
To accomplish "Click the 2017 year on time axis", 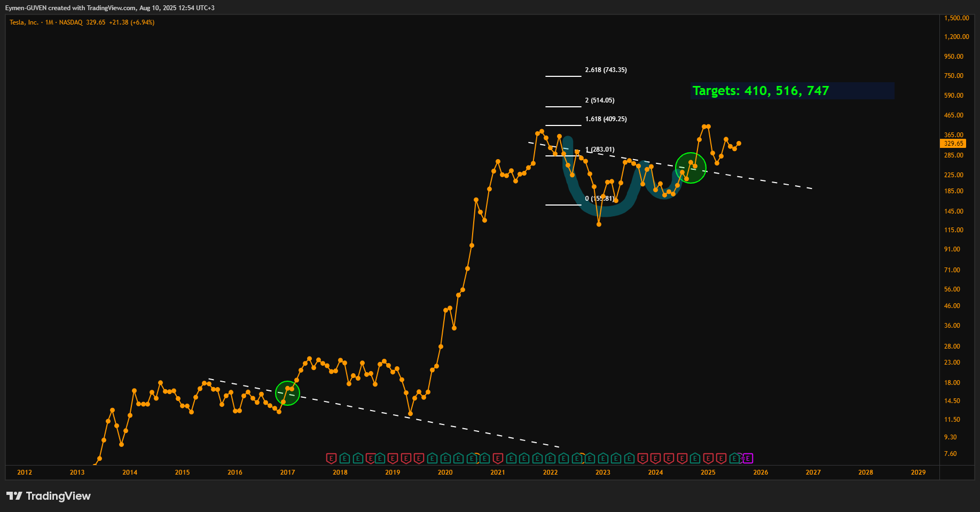I will click(x=287, y=472).
